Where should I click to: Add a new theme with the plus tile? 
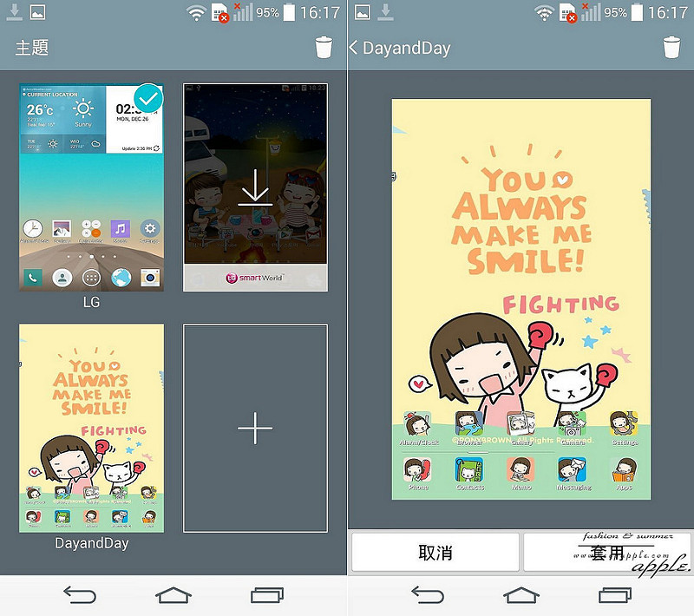pyautogui.click(x=255, y=428)
